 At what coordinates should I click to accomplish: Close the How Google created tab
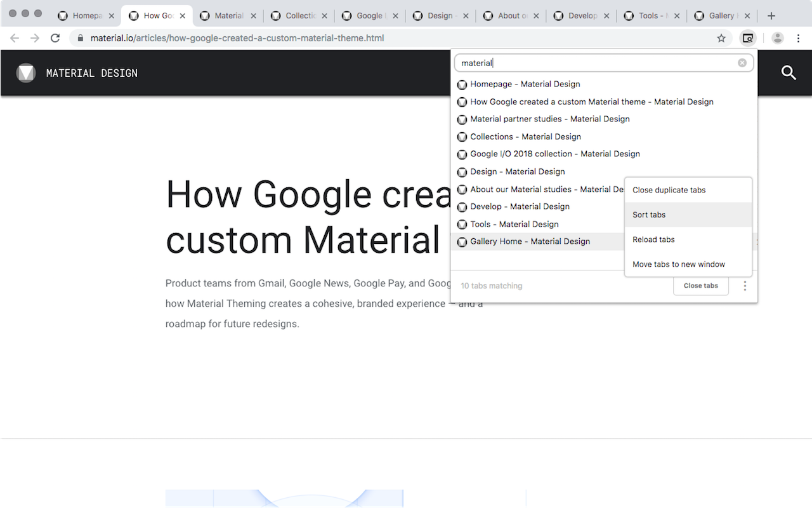(183, 16)
